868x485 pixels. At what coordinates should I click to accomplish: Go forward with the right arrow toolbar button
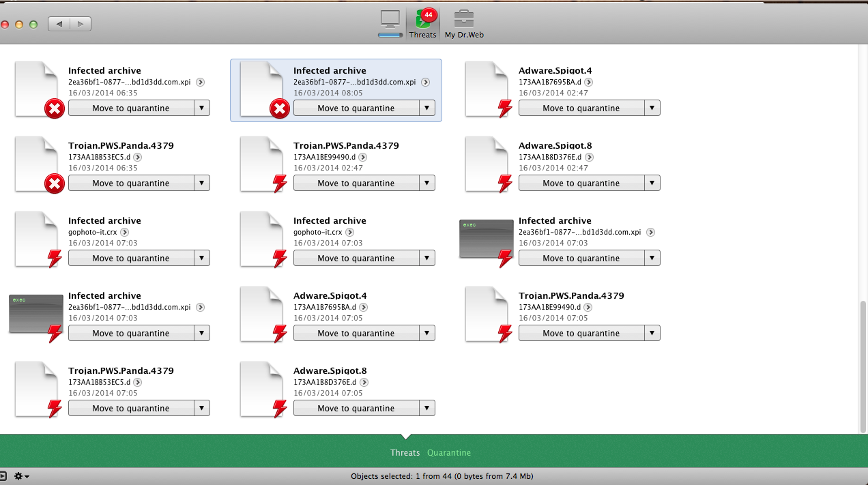[x=81, y=24]
